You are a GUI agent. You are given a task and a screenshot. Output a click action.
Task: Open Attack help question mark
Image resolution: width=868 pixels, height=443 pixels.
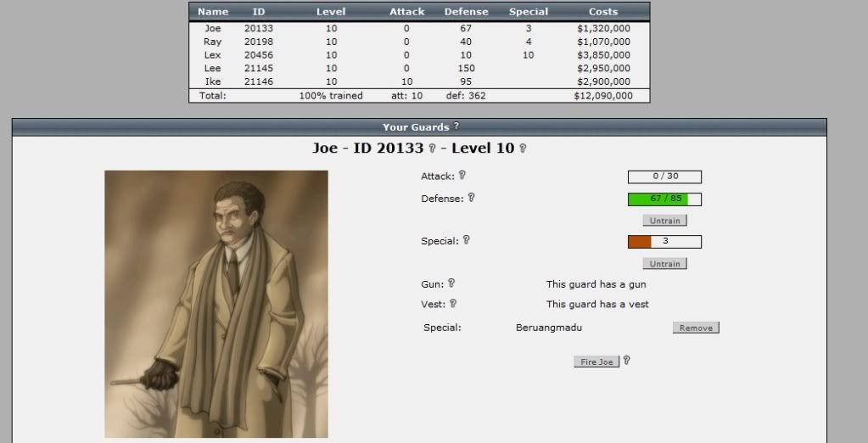(x=462, y=175)
